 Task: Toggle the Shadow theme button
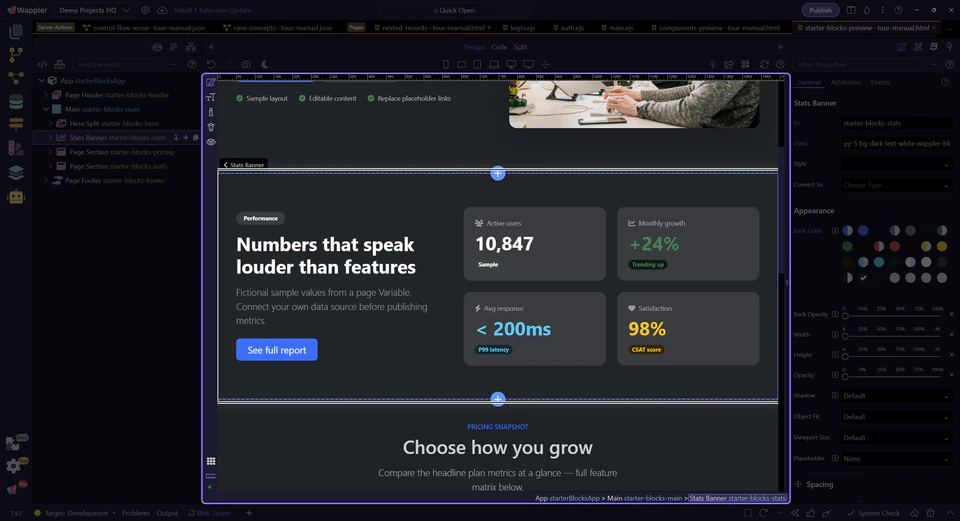(x=834, y=395)
